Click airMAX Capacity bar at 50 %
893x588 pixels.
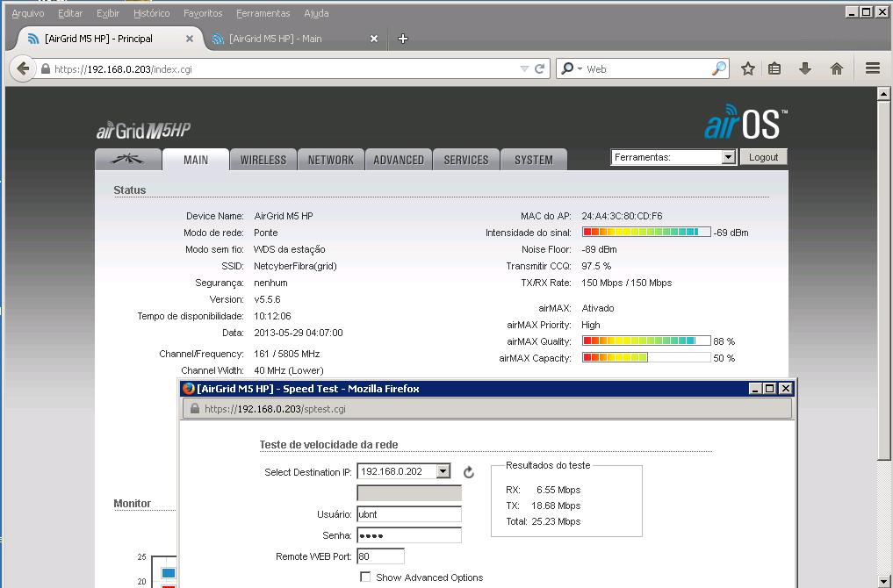646,357
